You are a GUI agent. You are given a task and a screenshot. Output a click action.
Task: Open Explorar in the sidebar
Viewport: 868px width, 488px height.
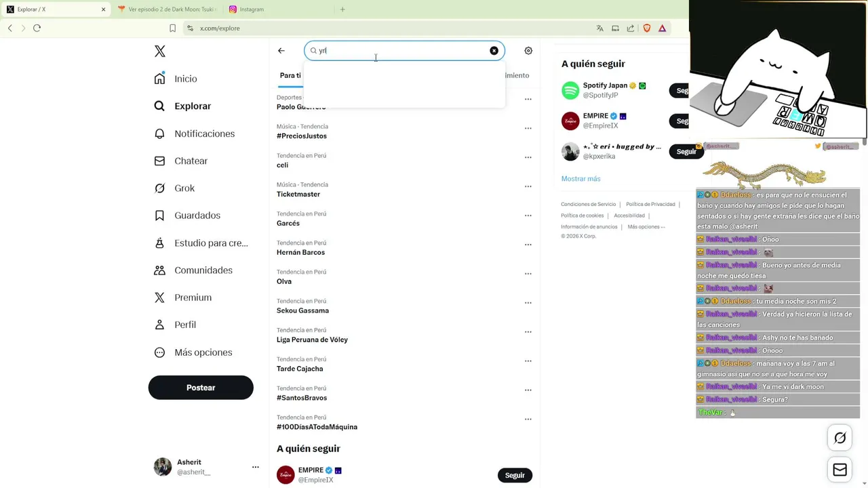(182, 106)
